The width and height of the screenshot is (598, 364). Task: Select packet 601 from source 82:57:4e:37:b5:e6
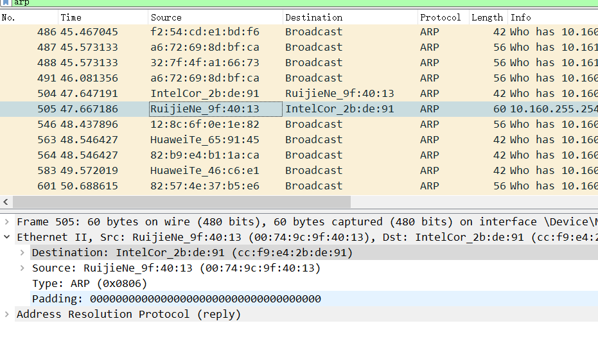pos(299,186)
